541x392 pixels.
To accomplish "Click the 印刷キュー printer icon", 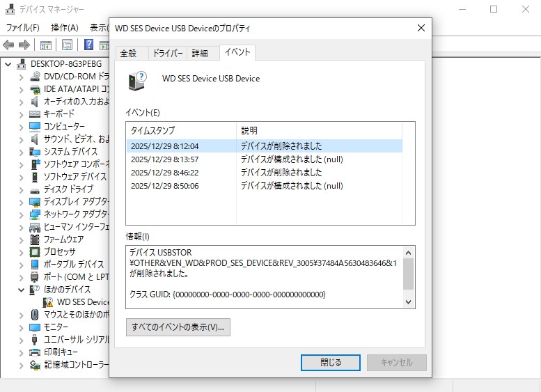I will click(35, 352).
